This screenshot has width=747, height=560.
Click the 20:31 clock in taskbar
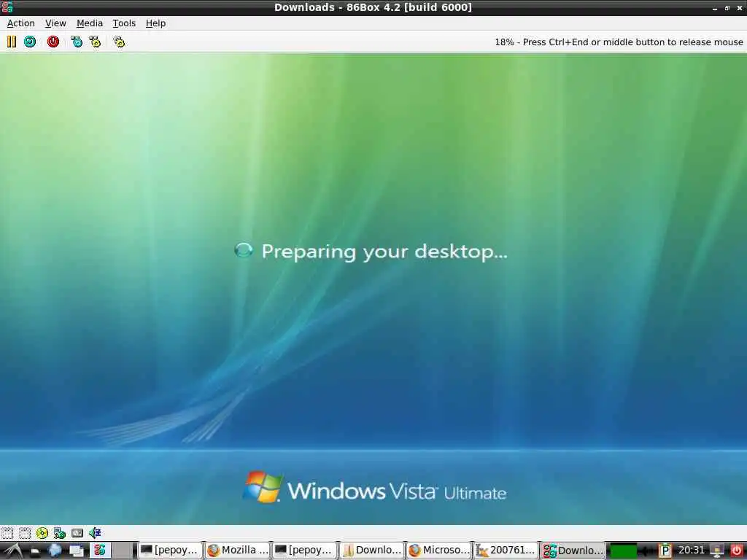(691, 551)
